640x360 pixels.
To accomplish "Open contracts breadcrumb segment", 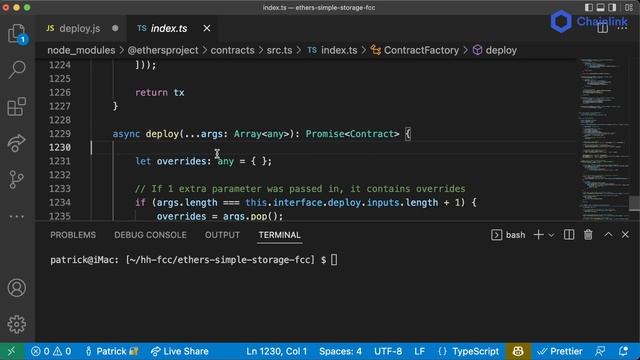I will pos(232,50).
